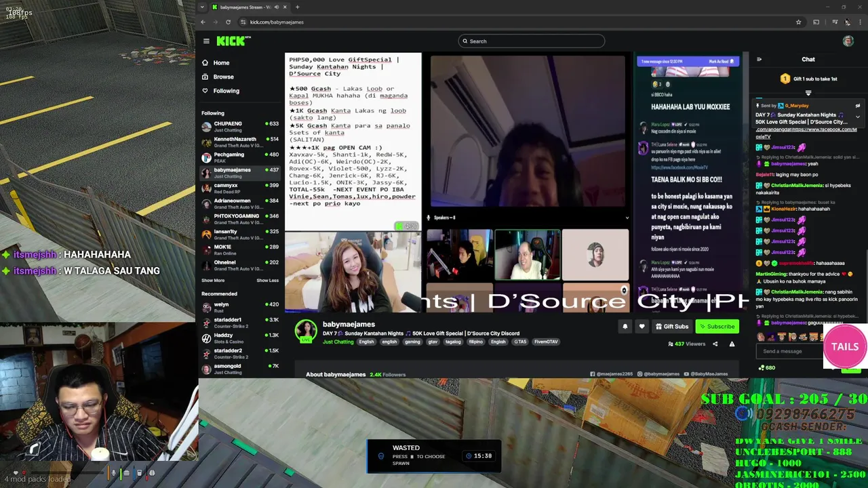
Task: Expand stream speakers panel chevron
Action: click(x=627, y=218)
